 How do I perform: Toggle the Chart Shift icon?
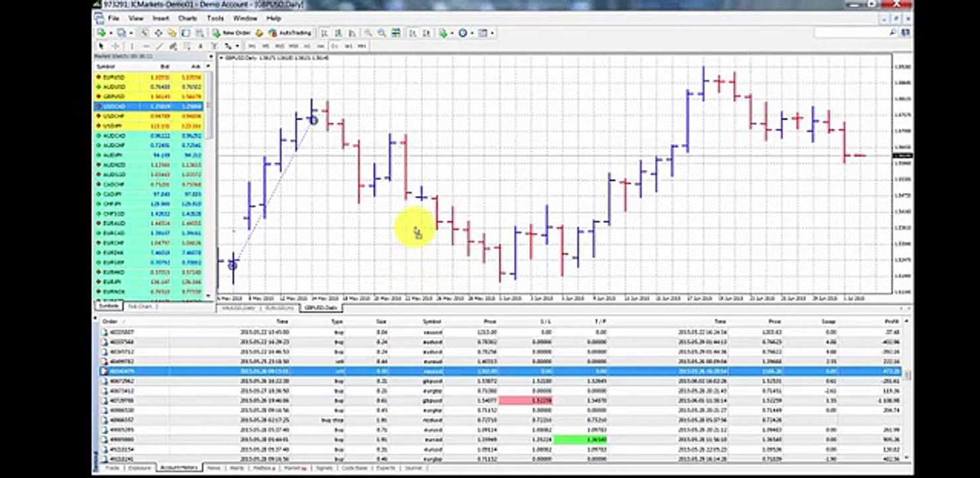pyautogui.click(x=426, y=33)
